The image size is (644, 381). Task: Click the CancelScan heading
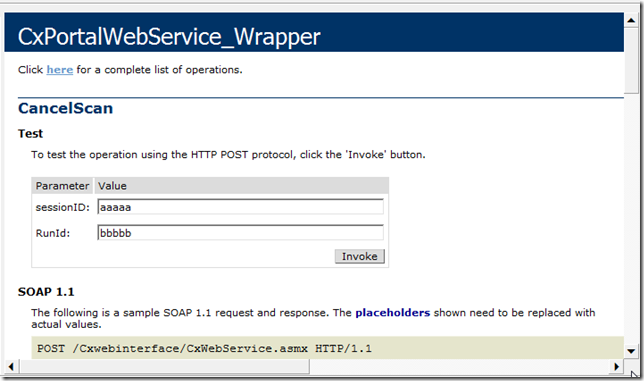point(65,108)
